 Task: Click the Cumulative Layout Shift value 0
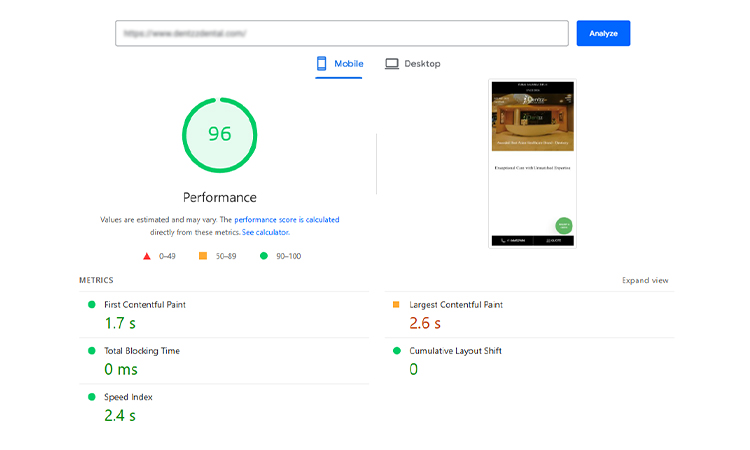coord(414,369)
